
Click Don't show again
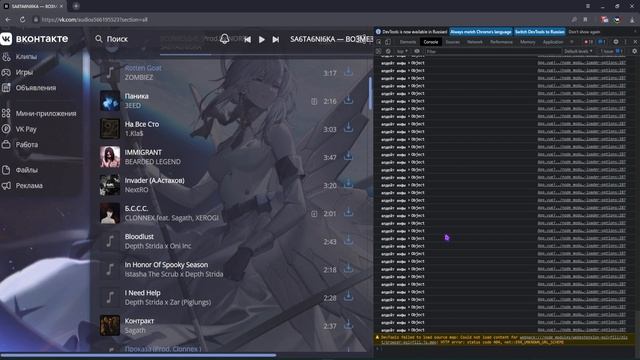click(584, 32)
